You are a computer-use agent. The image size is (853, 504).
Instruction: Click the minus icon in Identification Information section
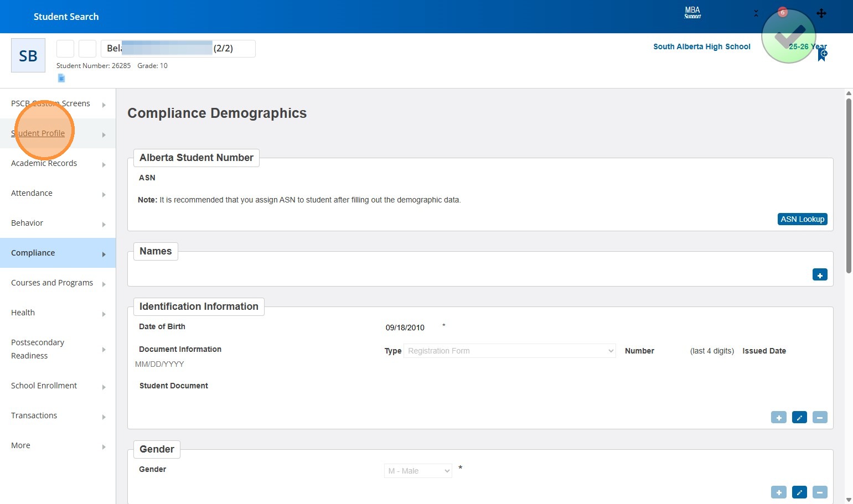[x=820, y=418]
